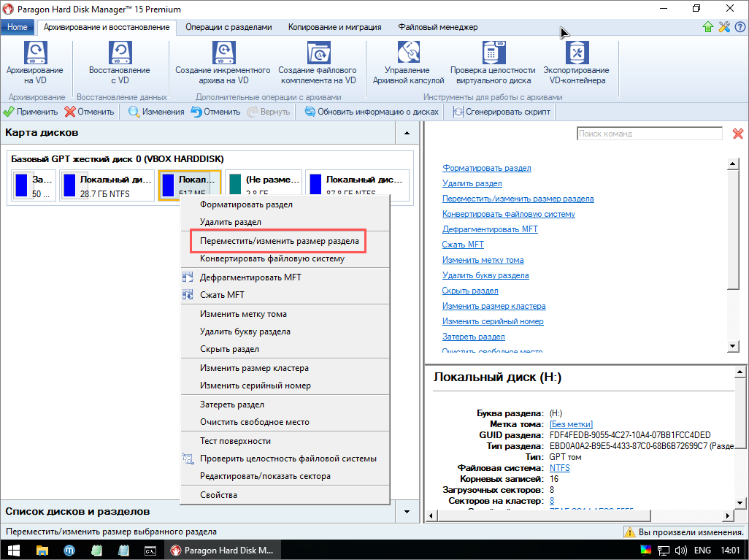Select Очистить свободное место menu item

tap(285, 422)
